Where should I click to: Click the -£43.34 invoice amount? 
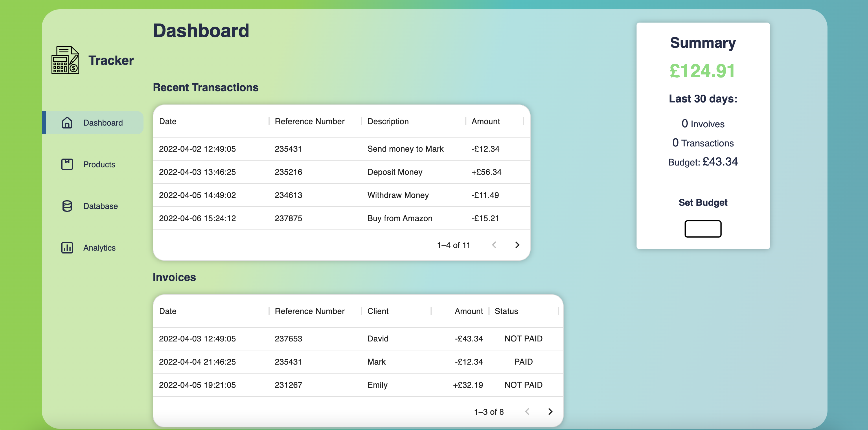[x=469, y=339]
